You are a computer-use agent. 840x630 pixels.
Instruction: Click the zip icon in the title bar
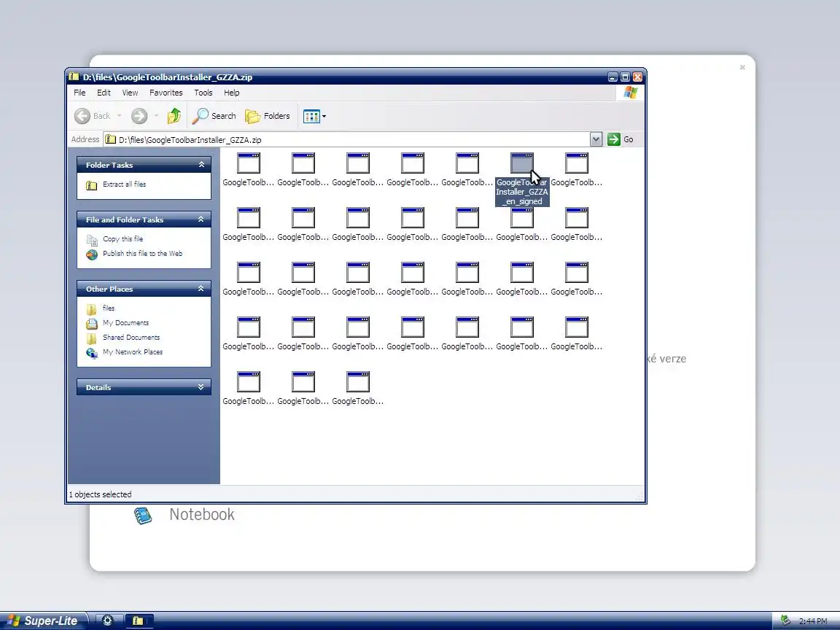tap(74, 77)
